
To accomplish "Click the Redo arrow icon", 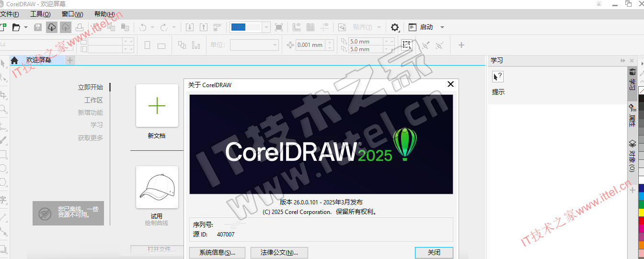I will 164,27.
